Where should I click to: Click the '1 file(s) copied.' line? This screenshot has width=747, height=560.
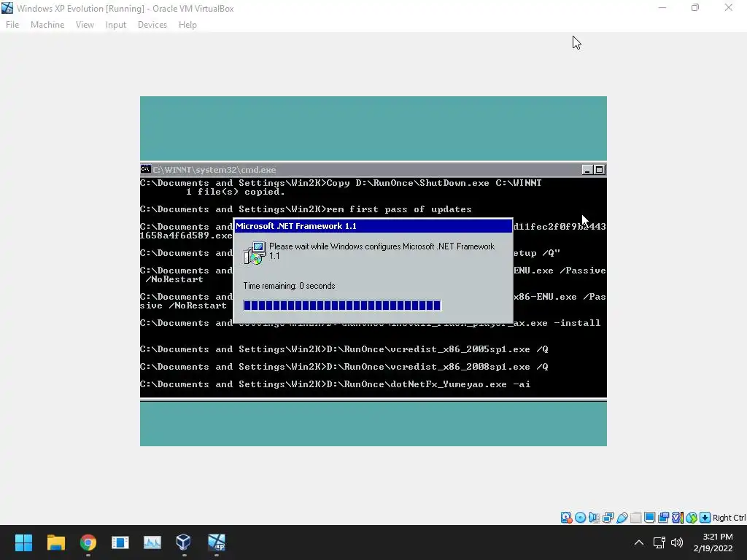click(x=236, y=192)
